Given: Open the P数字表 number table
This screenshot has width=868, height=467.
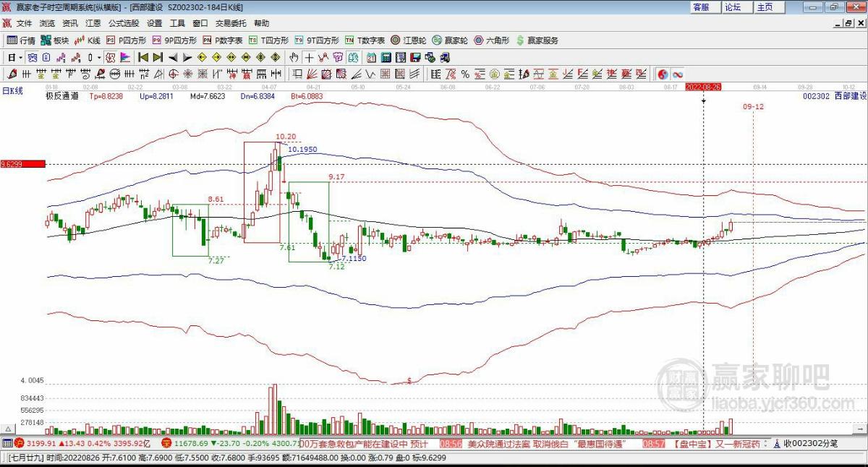Looking at the screenshot, I should 223,40.
